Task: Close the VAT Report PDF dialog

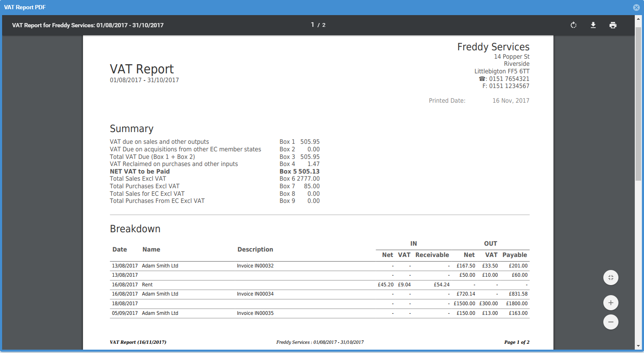Action: (636, 7)
